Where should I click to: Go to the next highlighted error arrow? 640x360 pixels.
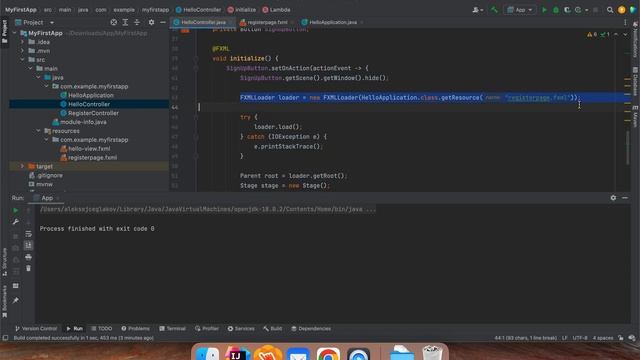pos(625,35)
